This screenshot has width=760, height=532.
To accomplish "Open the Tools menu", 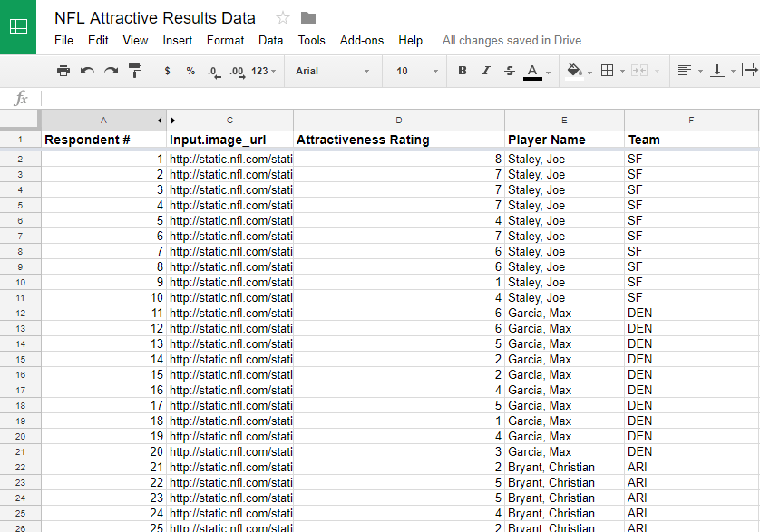I will tap(312, 40).
